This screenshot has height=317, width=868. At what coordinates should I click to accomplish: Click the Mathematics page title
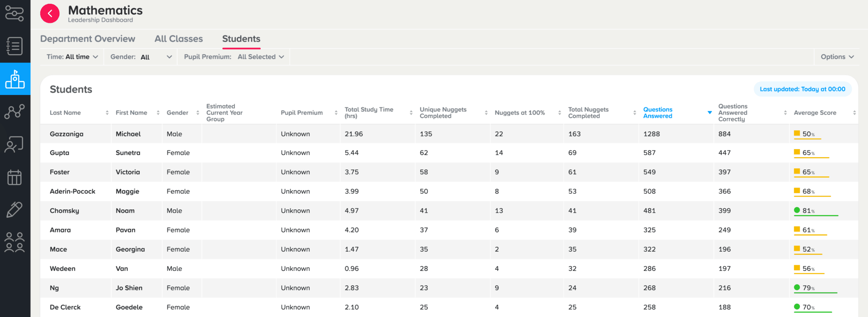click(x=105, y=10)
